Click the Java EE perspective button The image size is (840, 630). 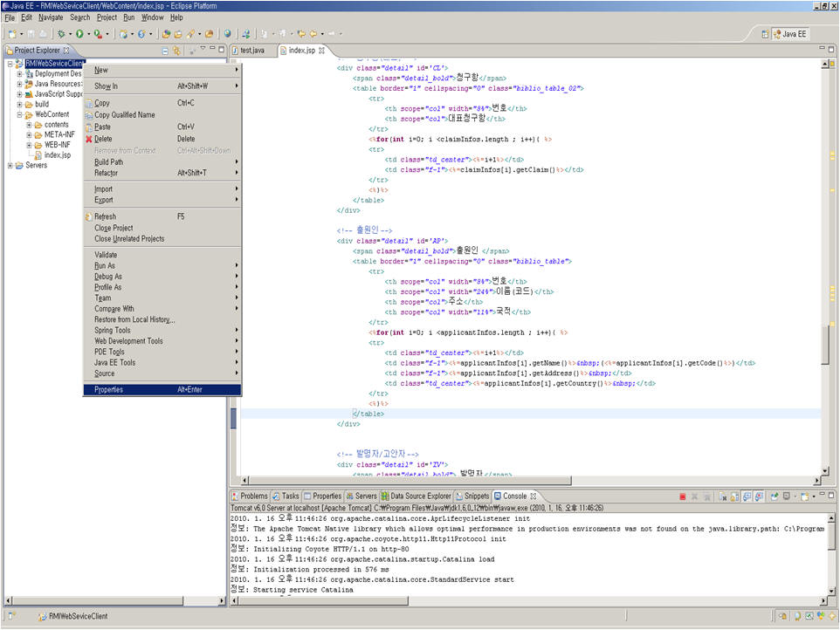coord(789,34)
